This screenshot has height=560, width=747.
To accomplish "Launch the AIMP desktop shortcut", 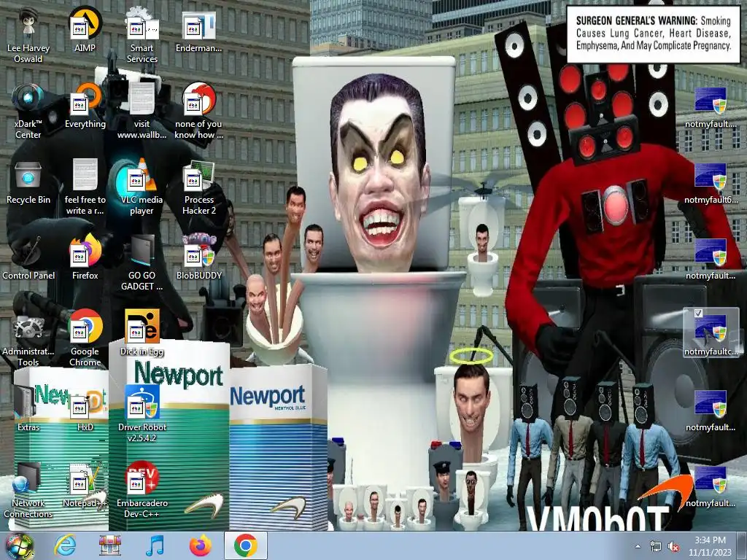I will 85,30.
